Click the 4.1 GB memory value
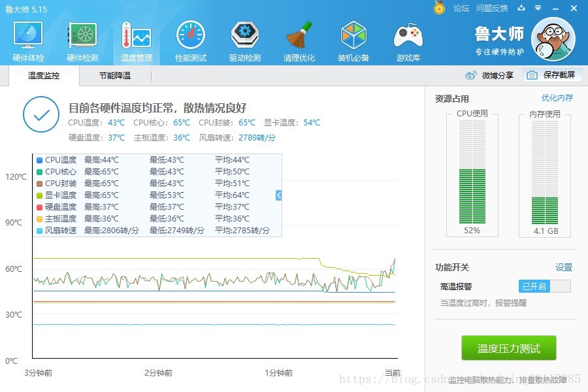This screenshot has height=392, width=588. (x=546, y=231)
